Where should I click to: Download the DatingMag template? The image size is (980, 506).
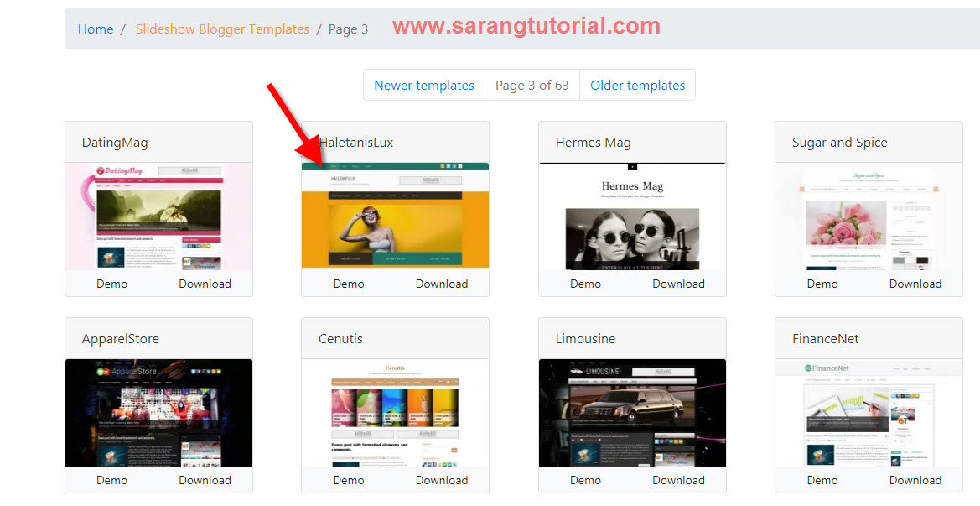[x=205, y=284]
